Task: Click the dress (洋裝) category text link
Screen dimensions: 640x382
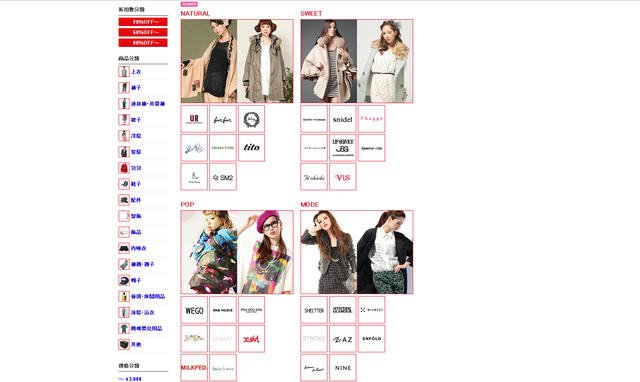Action: 136,136
